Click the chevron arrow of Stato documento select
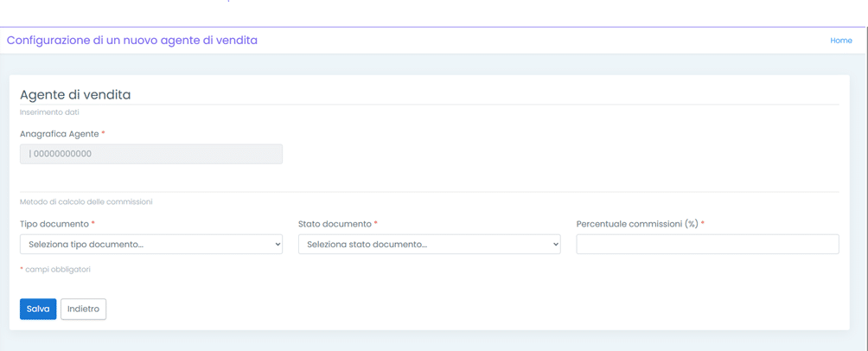This screenshot has height=351, width=868. coord(555,245)
